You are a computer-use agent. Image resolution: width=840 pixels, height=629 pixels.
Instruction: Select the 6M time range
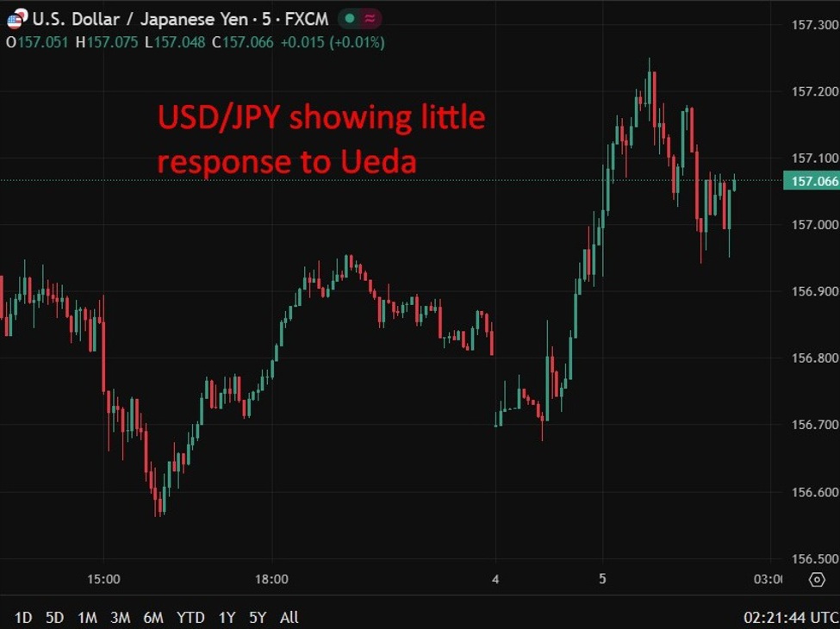[x=154, y=618]
